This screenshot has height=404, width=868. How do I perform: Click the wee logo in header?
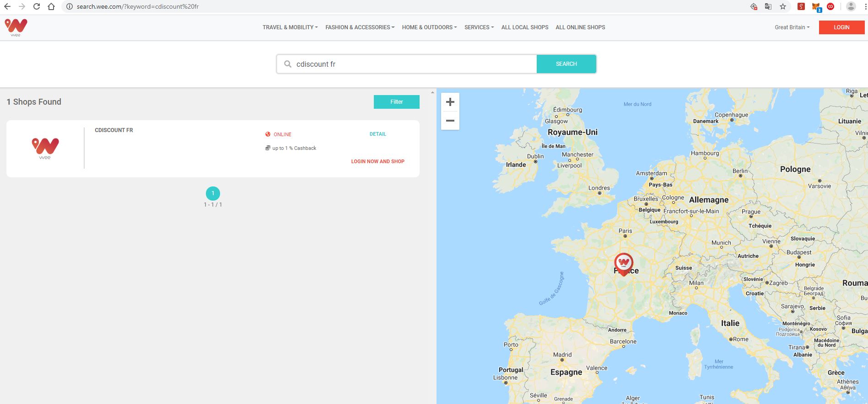[x=16, y=27]
